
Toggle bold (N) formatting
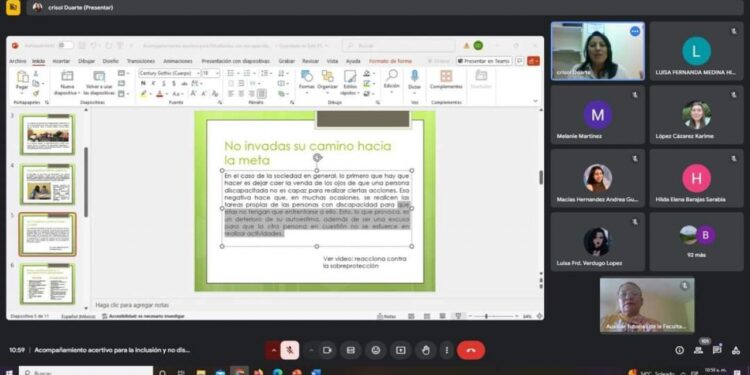pyautogui.click(x=143, y=83)
